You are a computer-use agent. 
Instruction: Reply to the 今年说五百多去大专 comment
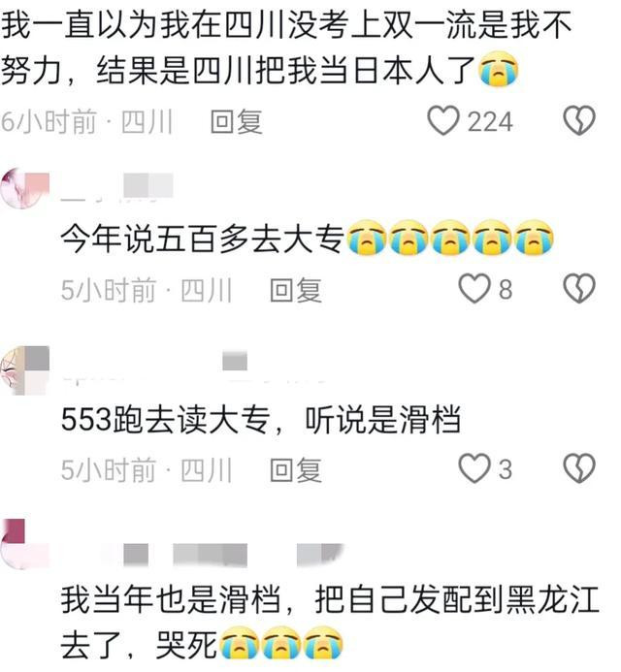pos(296,290)
